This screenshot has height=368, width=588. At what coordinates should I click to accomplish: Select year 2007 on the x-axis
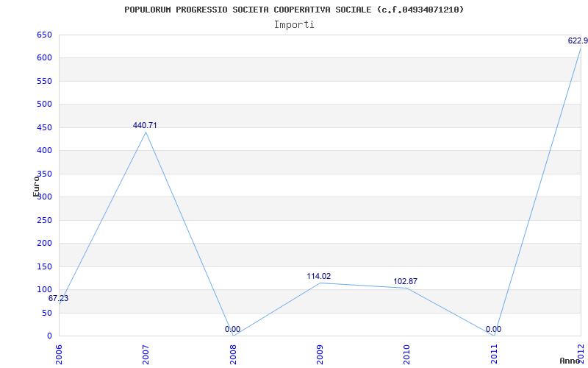point(146,353)
